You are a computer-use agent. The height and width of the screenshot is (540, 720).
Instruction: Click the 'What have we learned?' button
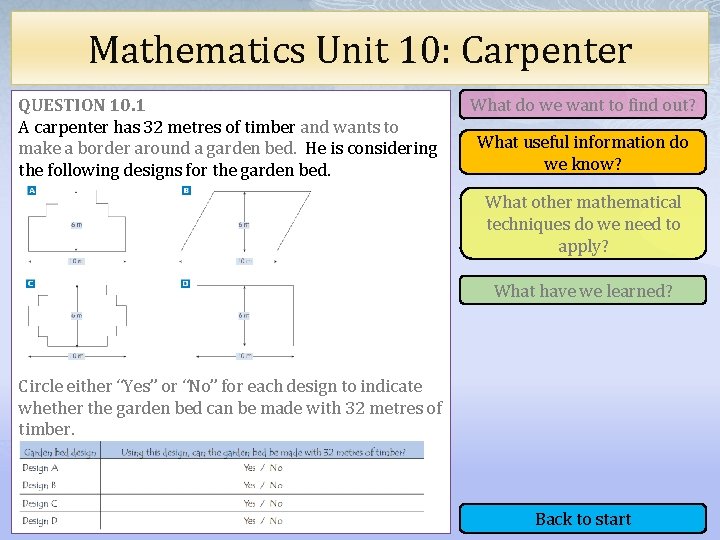[582, 290]
